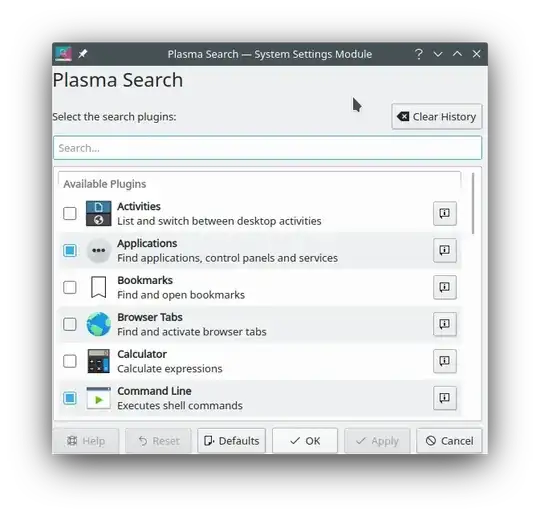Open the About info for Activities plugin
Viewport: 540px width, 516px height.
pyautogui.click(x=445, y=214)
